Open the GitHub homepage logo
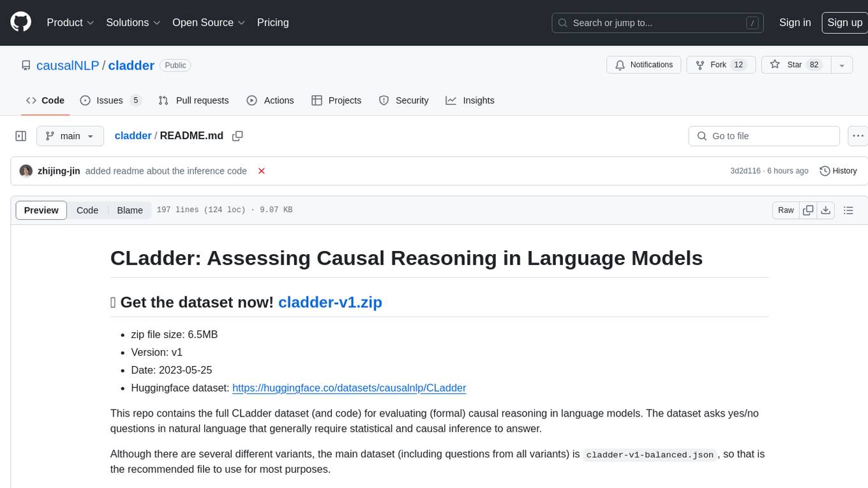Screen dimensions: 868x488 (x=20, y=22)
